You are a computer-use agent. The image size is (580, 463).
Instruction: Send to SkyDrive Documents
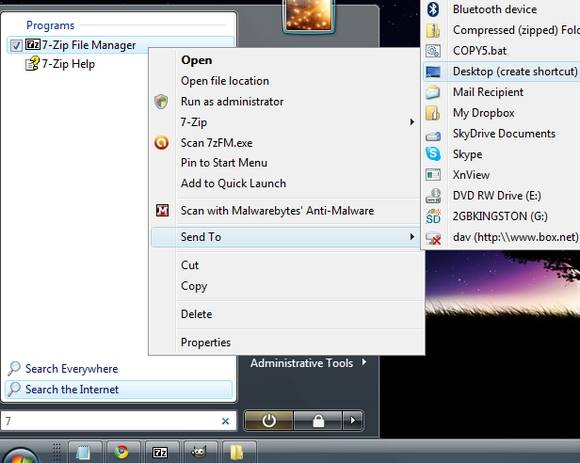pos(502,134)
